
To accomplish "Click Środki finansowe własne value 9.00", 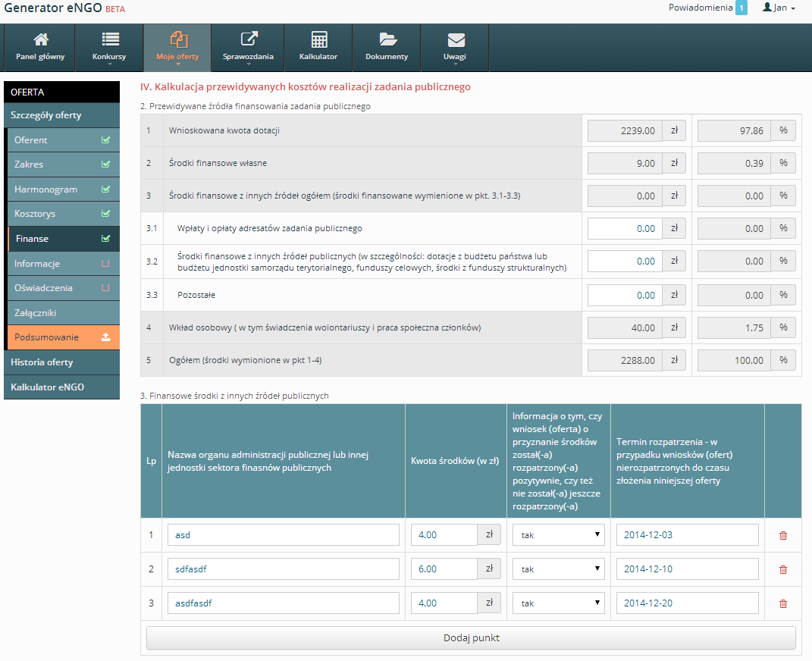I will tap(625, 163).
